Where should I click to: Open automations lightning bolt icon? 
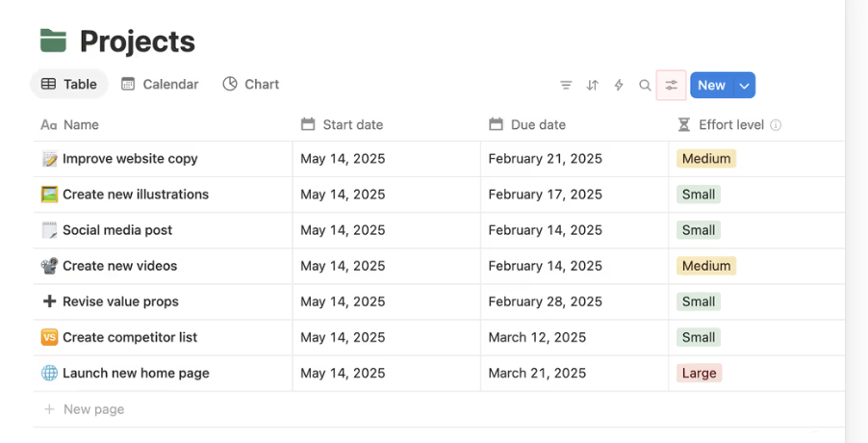[619, 85]
